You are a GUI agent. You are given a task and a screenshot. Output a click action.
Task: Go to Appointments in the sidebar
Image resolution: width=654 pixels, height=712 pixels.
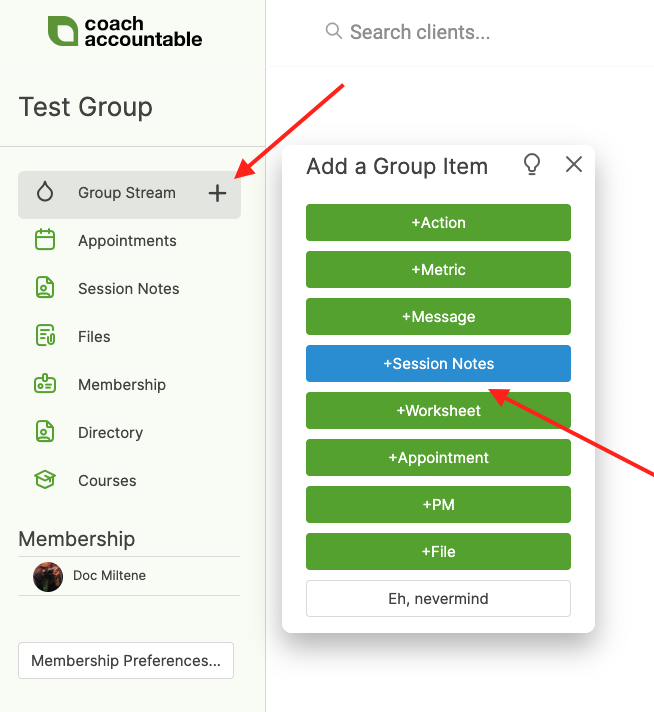pos(129,240)
